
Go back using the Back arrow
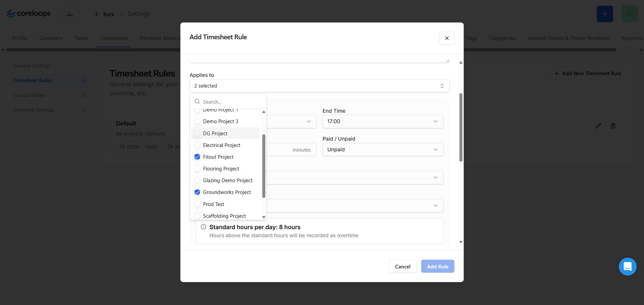(105, 14)
